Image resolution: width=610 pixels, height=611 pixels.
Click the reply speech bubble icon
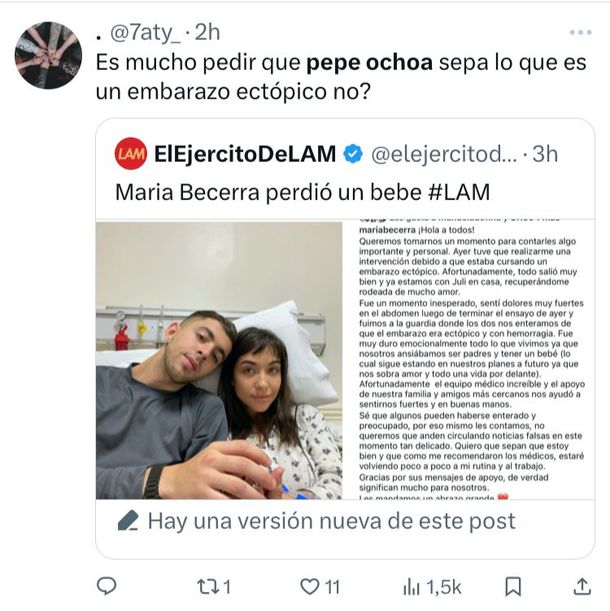[x=107, y=585]
